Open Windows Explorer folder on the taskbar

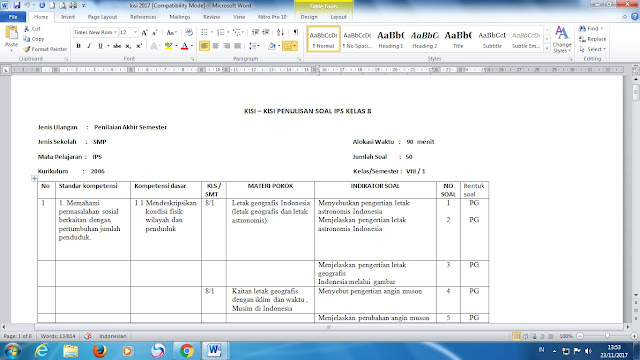pyautogui.click(x=70, y=351)
